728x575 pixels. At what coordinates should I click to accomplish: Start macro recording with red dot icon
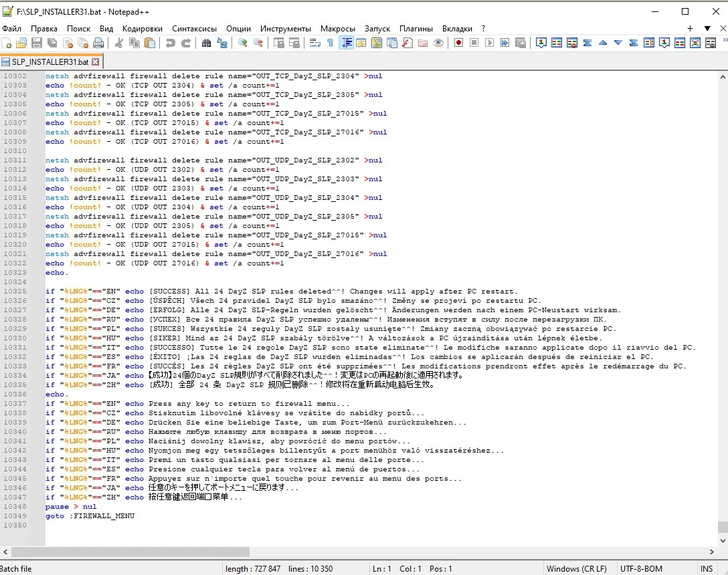pyautogui.click(x=459, y=43)
